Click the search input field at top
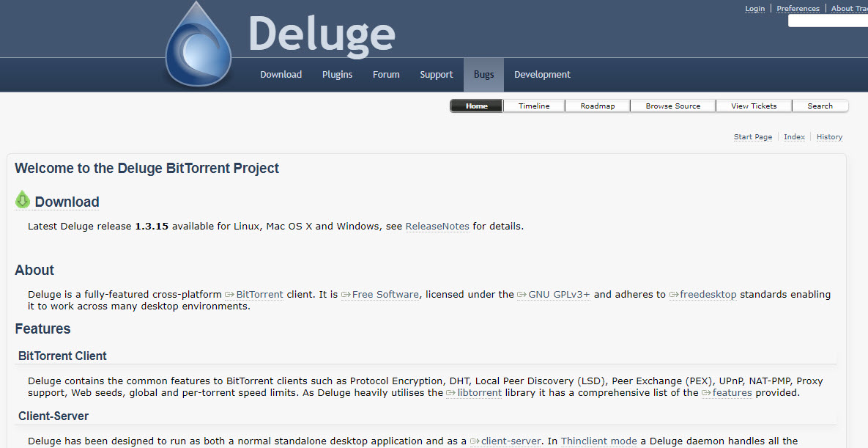 828,21
